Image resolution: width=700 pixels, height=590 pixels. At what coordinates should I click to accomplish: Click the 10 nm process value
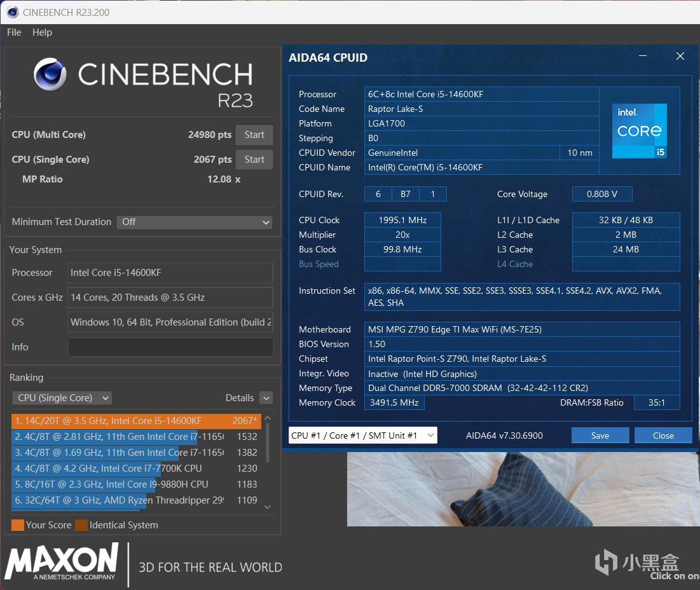coord(579,153)
